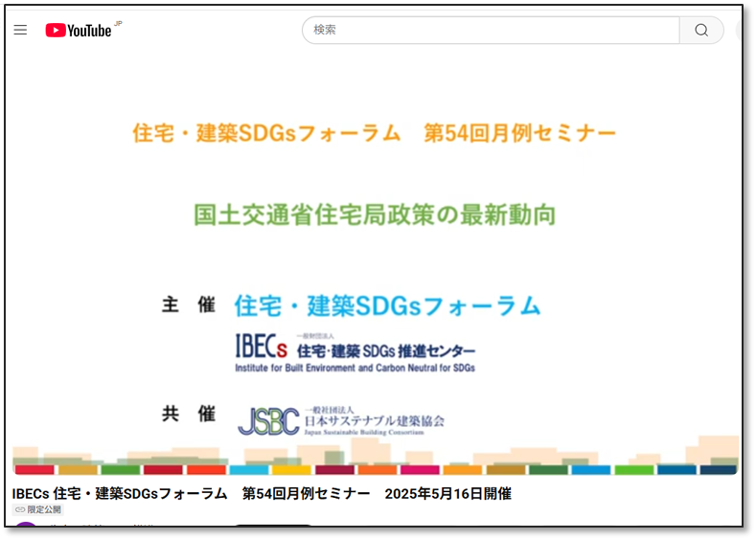The height and width of the screenshot is (540, 756).
Task: Click the blue 住宅・建築SDGsフォーラム organizer text
Action: pos(387,305)
